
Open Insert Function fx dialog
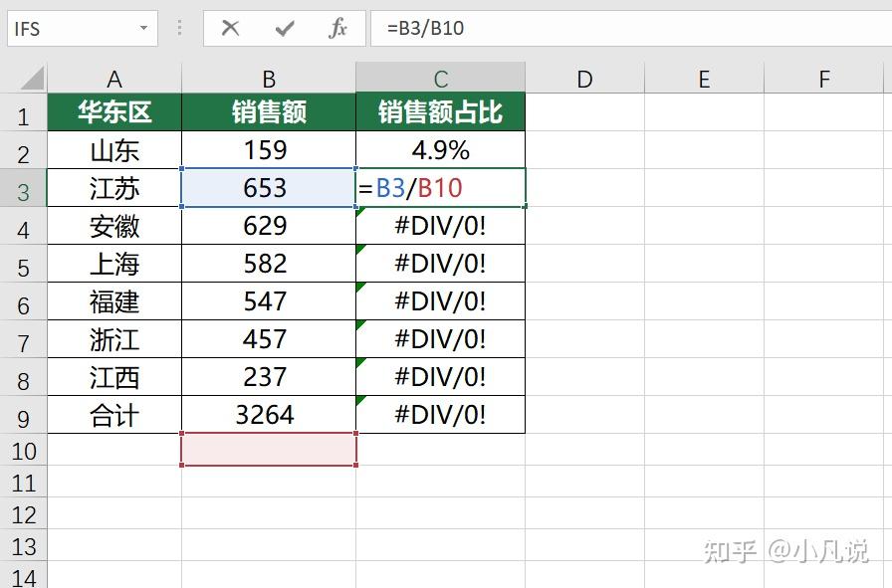337,28
